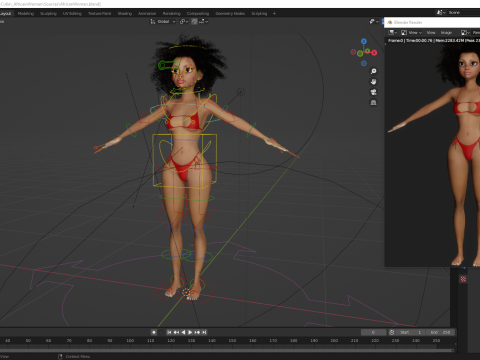
Task: Open the render window editor type dropdown
Action: click(x=393, y=32)
